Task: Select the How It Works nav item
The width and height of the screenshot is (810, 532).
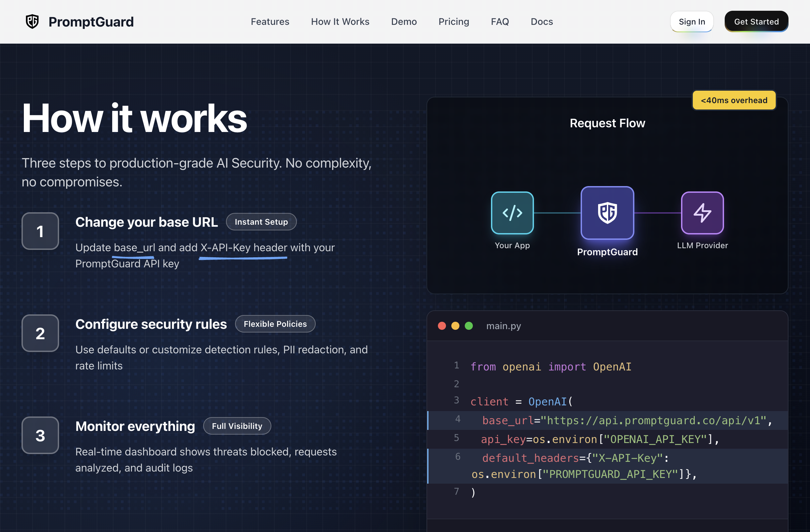Action: pyautogui.click(x=340, y=21)
